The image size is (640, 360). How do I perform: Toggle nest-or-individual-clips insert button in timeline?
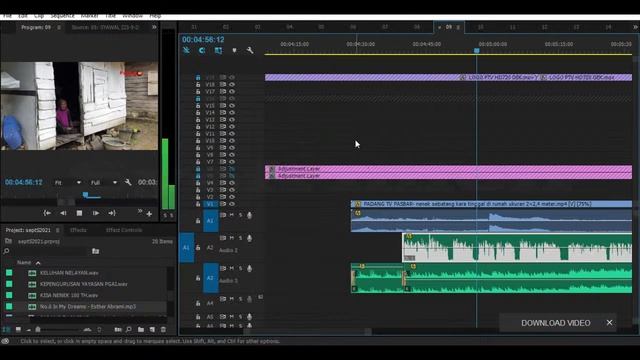pos(187,50)
